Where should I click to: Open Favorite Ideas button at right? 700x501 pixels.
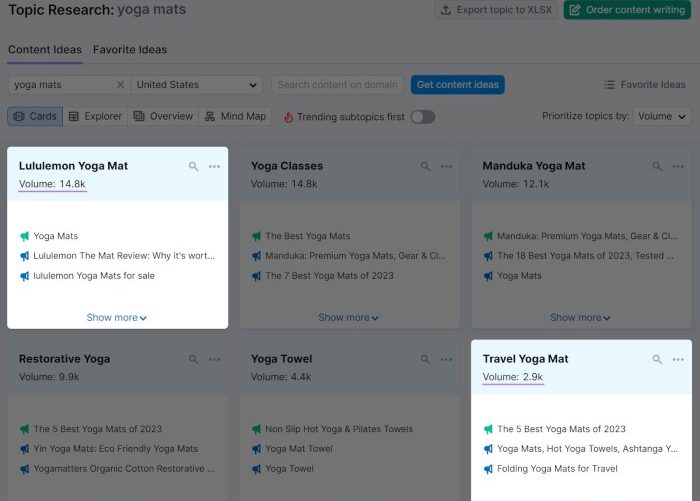tap(645, 84)
